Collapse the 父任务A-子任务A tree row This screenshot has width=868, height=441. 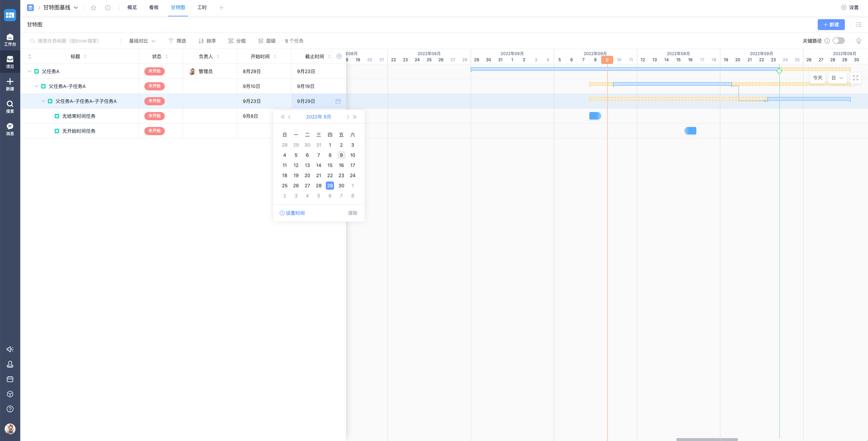[36, 86]
